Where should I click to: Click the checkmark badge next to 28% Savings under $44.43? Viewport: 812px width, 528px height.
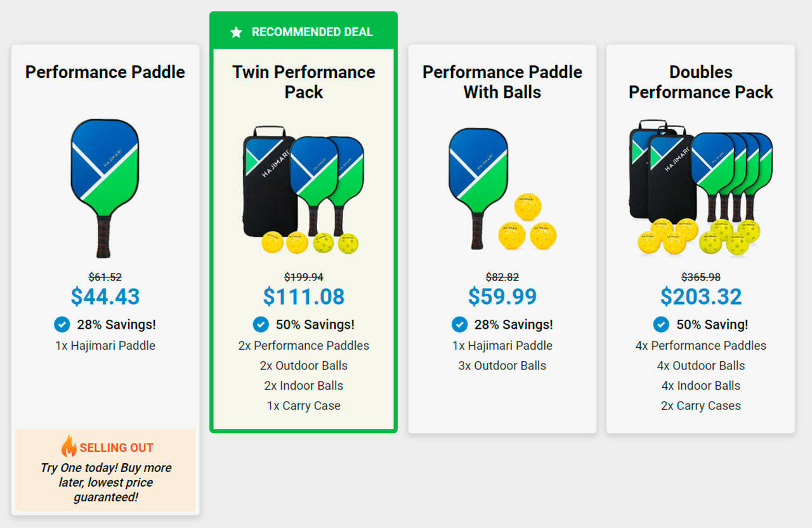(x=62, y=325)
